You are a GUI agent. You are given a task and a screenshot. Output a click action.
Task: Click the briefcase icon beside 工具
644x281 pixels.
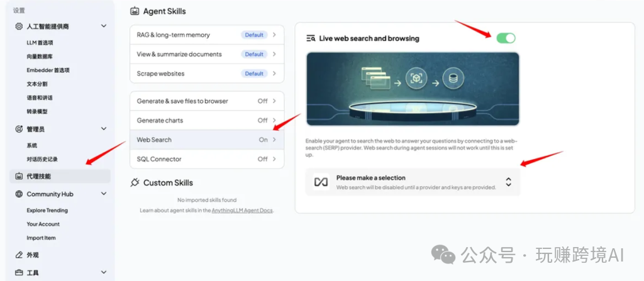pos(19,272)
